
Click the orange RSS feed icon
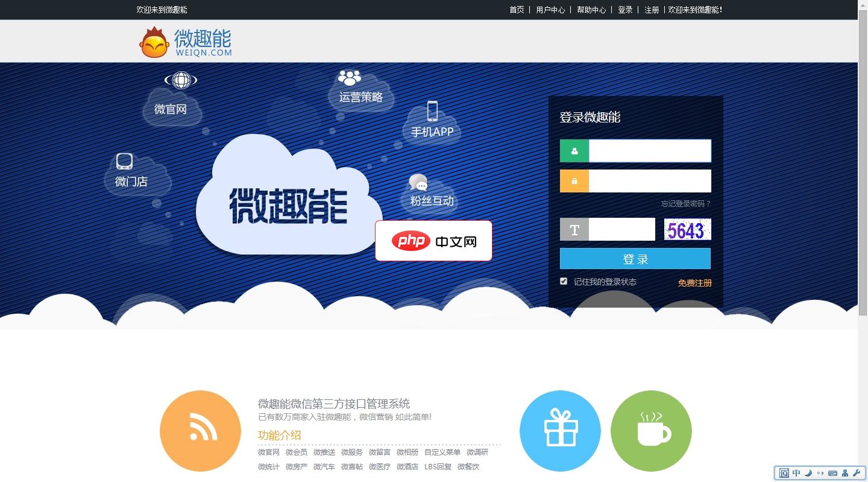[x=200, y=430]
